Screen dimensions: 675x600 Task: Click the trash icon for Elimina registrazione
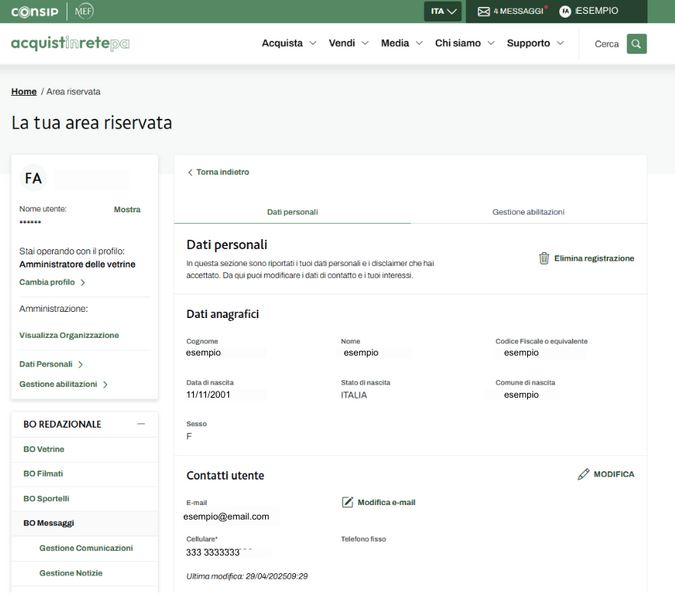coord(544,258)
